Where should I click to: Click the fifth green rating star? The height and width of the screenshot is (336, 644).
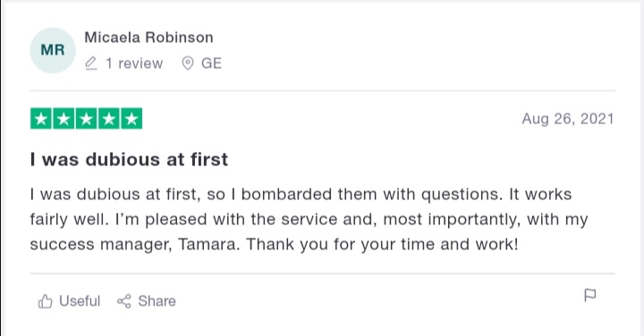click(x=131, y=119)
